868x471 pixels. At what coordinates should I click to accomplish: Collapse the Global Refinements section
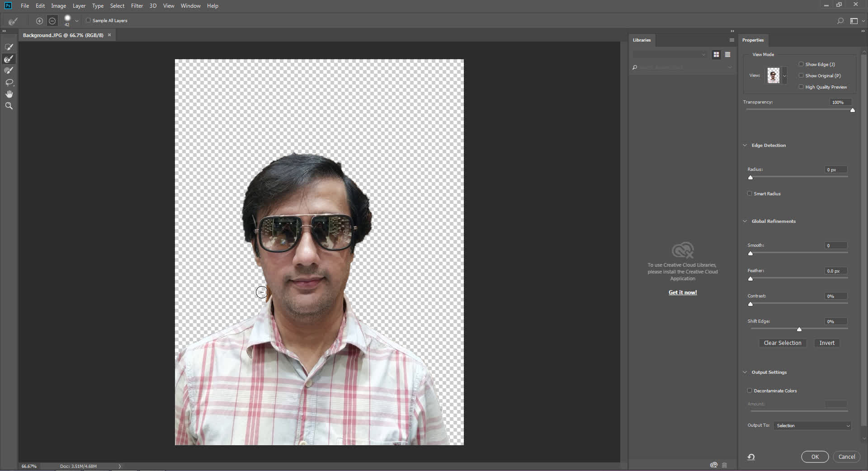tap(745, 221)
